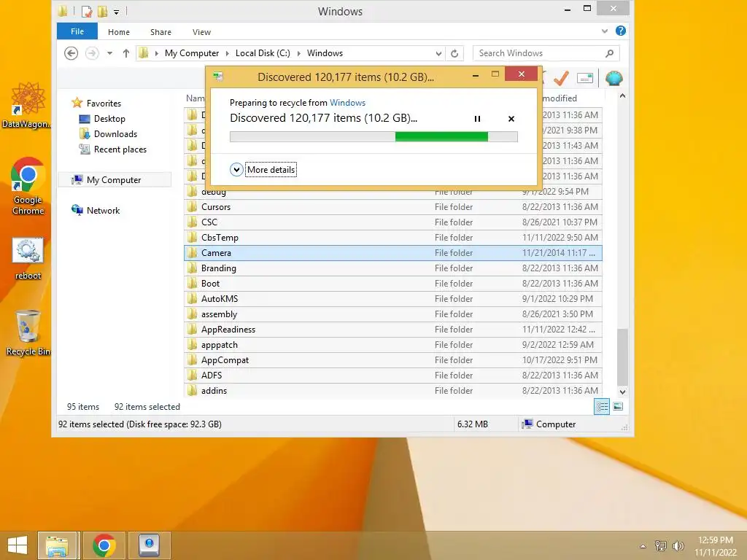Open Recent places in navigation pane
Image resolution: width=747 pixels, height=560 pixels.
pyautogui.click(x=120, y=149)
